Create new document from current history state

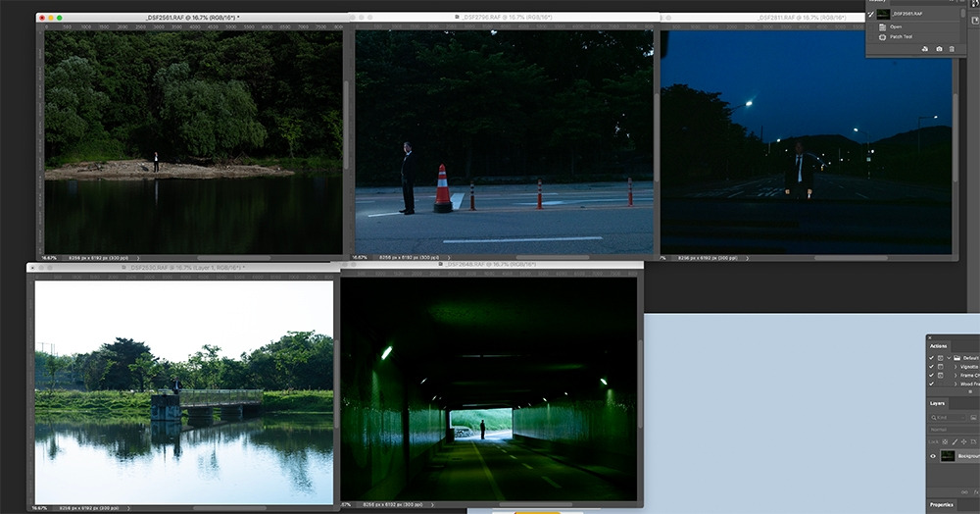[925, 49]
